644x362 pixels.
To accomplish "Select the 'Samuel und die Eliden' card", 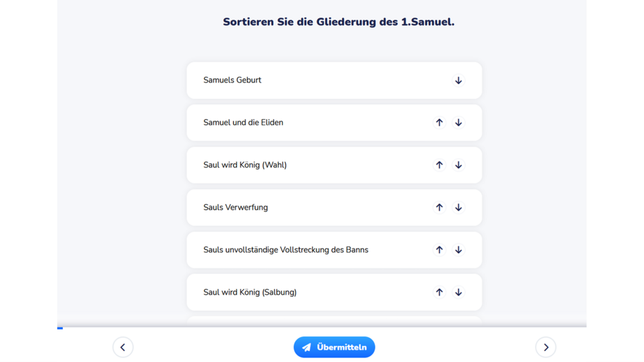I will click(x=243, y=123).
